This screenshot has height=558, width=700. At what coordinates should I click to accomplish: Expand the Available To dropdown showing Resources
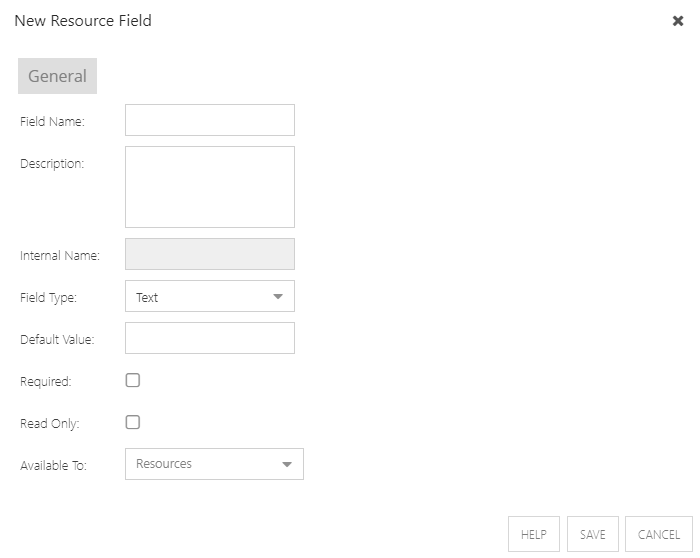pyautogui.click(x=214, y=464)
